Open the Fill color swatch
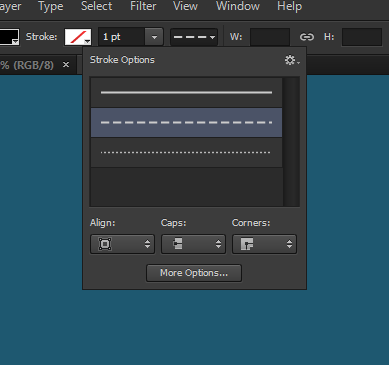 9,37
